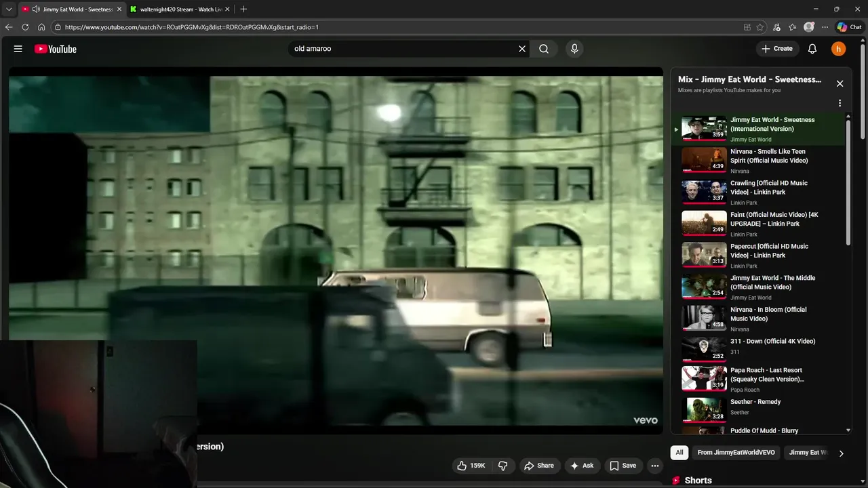Save the video to a playlist

623,466
